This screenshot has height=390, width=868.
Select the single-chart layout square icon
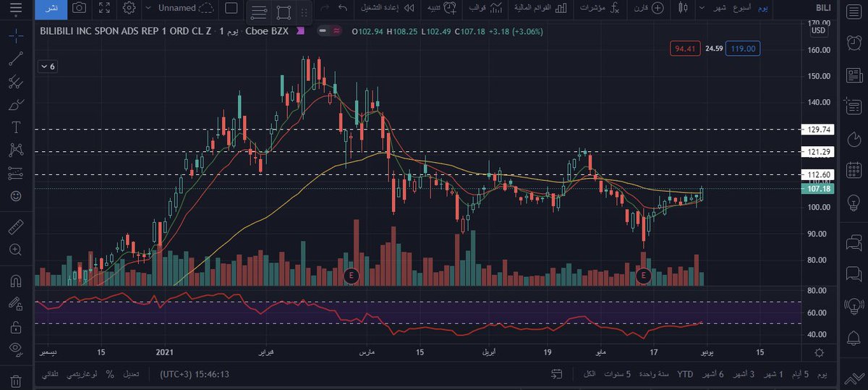231,9
